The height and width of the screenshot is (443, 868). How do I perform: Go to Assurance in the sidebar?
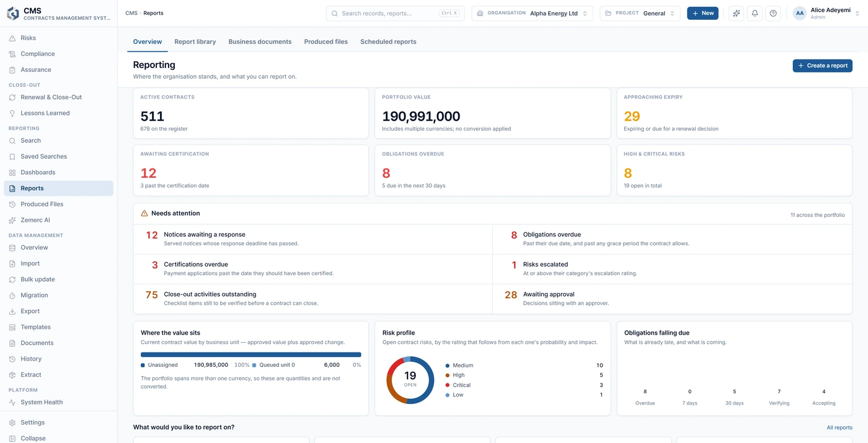click(x=58, y=70)
